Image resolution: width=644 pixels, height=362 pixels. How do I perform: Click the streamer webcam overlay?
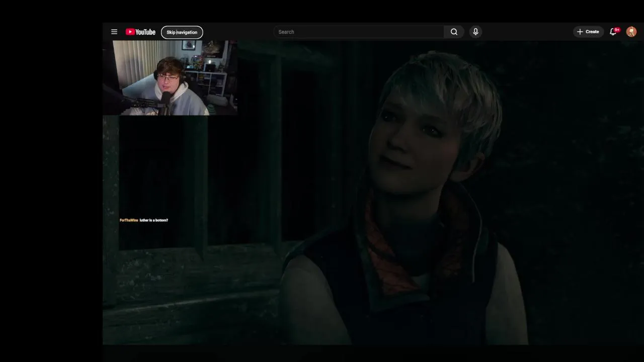click(x=170, y=78)
